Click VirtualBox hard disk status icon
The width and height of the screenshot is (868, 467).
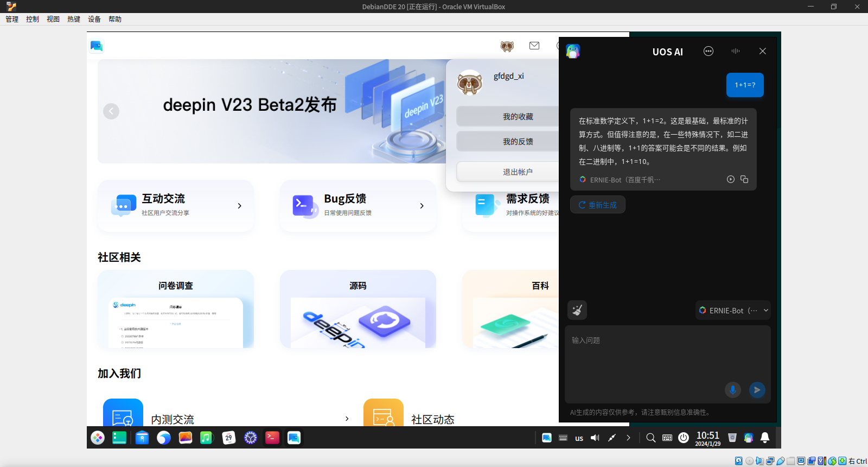click(x=739, y=461)
